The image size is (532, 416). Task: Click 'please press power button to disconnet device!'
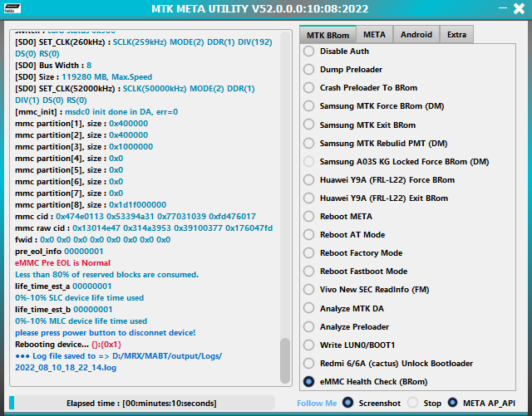pos(106,333)
